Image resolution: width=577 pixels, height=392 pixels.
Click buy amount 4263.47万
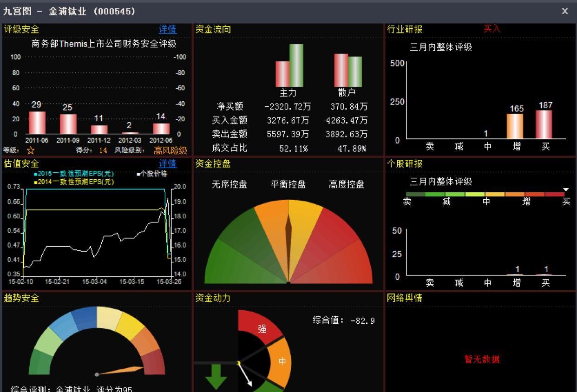[x=347, y=120]
